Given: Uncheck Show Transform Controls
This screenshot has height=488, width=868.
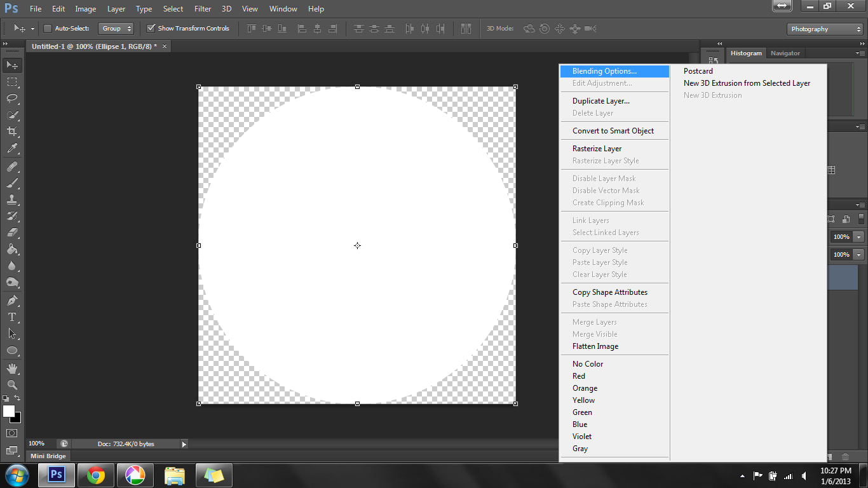Looking at the screenshot, I should 151,29.
